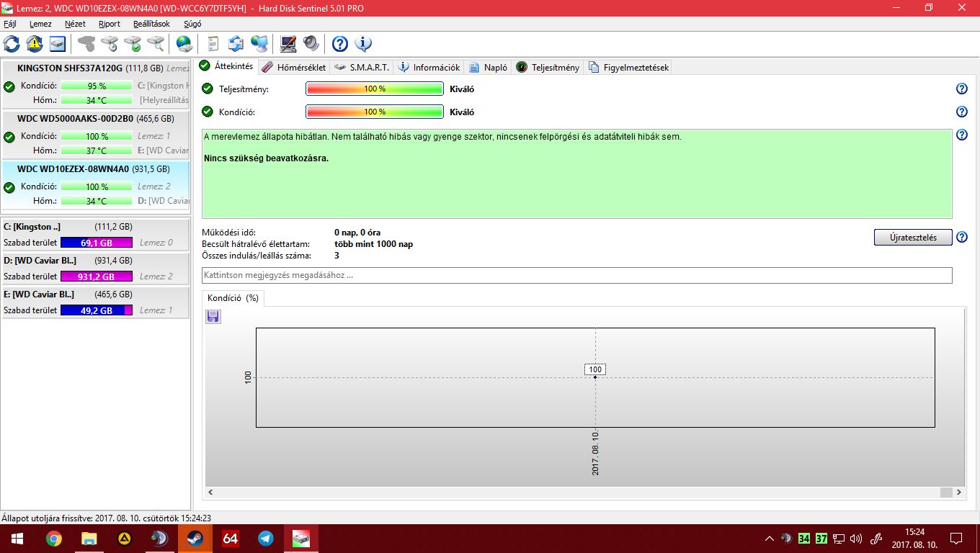Open help via the question mark toolbar icon

pos(340,44)
